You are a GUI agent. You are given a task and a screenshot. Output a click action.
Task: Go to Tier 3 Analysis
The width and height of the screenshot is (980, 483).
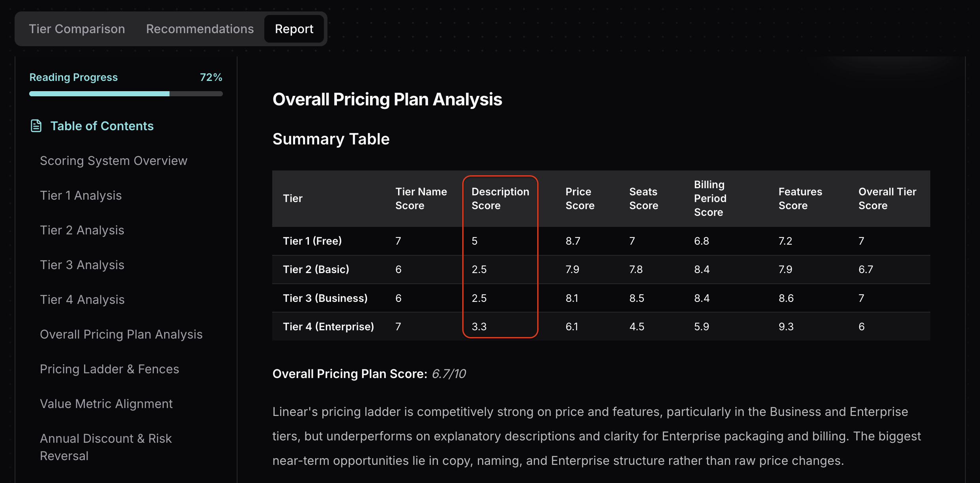pos(82,264)
